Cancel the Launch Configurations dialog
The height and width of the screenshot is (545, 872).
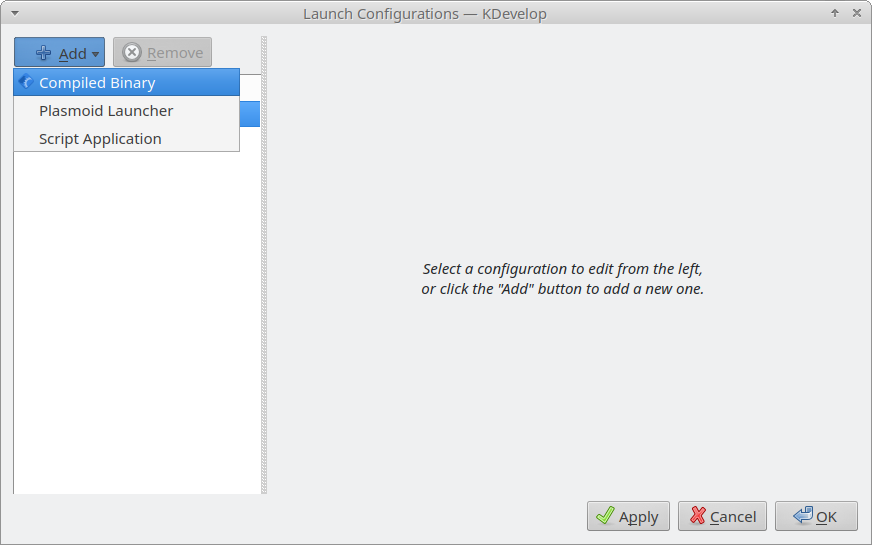[722, 516]
